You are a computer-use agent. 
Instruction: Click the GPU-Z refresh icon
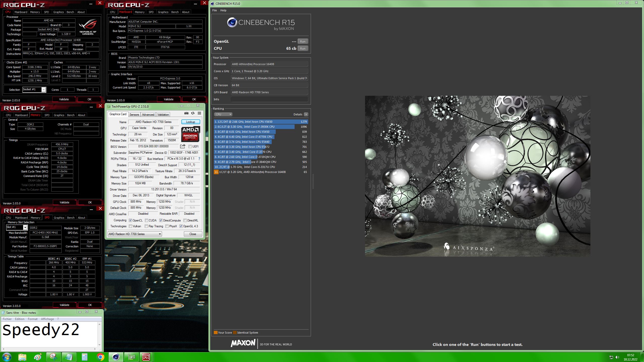coord(193,113)
